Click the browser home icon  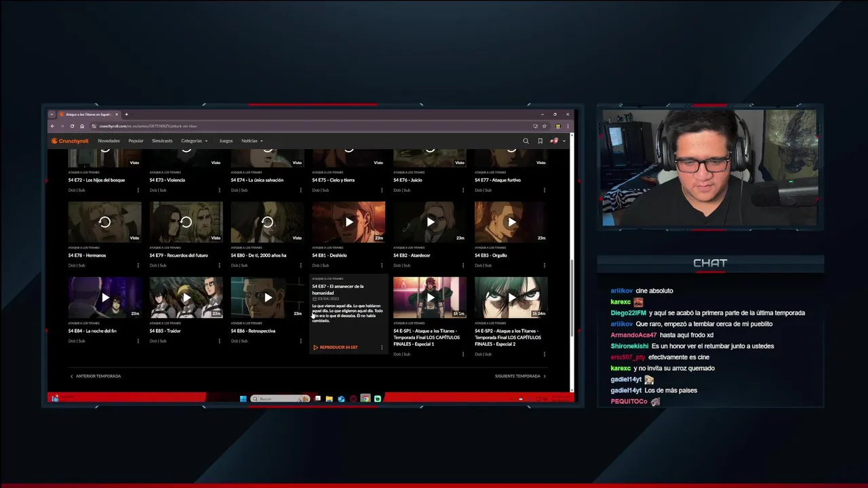click(82, 126)
